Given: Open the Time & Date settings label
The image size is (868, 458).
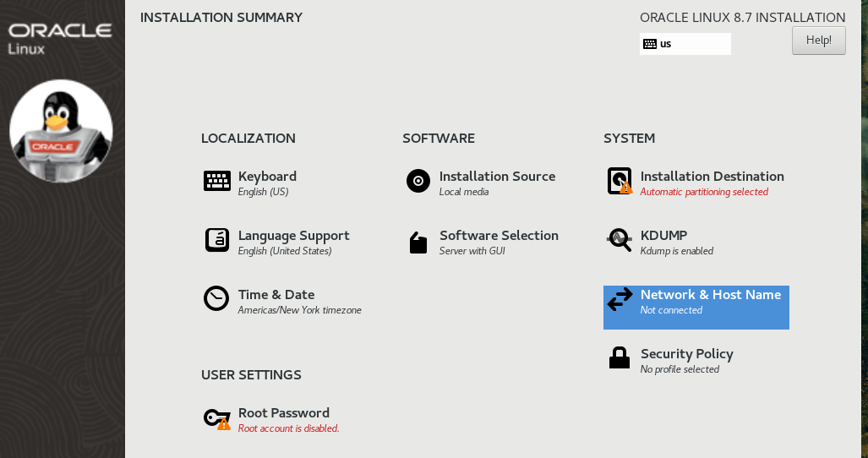Looking at the screenshot, I should pyautogui.click(x=276, y=295).
